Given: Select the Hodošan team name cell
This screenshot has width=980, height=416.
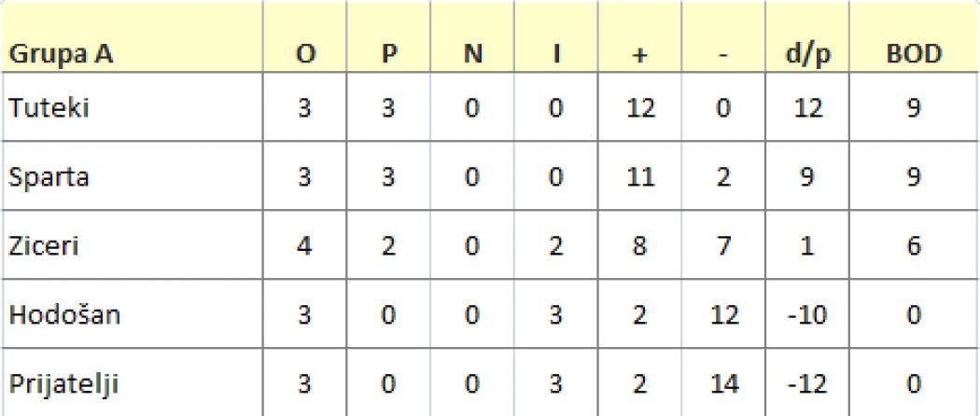Looking at the screenshot, I should point(132,314).
